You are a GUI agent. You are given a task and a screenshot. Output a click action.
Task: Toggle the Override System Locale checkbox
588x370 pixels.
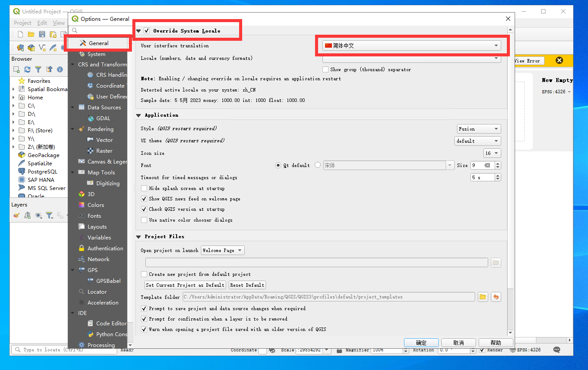pos(147,31)
